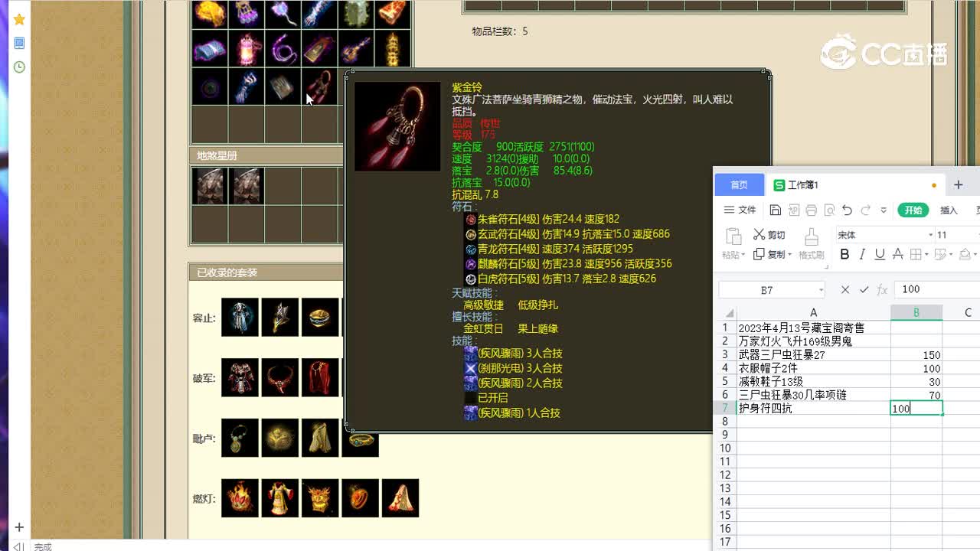Click the orange ring in 燃灯 set

(360, 498)
